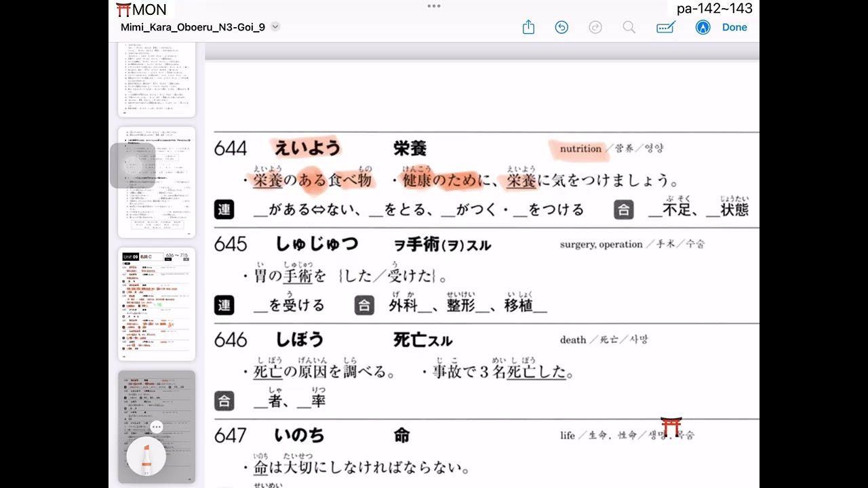868x488 pixels.
Task: Tap the headword ヲ手術(ヲ)スル
Action: coord(442,245)
